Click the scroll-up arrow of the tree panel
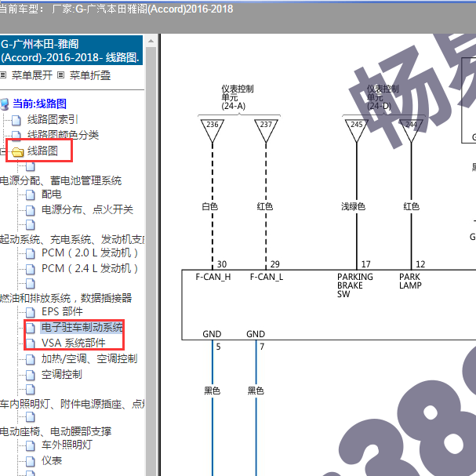Viewport: 476px width, 476px height. [x=151, y=41]
